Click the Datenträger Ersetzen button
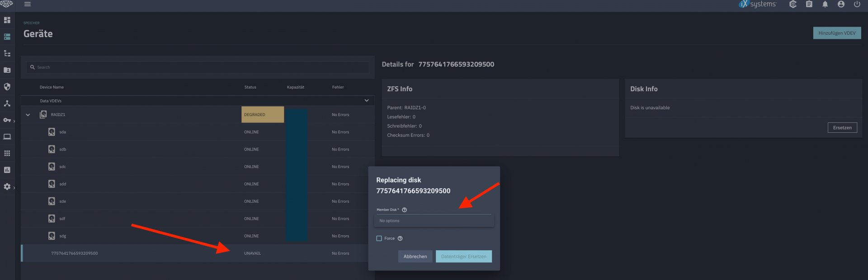The image size is (868, 280). pyautogui.click(x=463, y=257)
